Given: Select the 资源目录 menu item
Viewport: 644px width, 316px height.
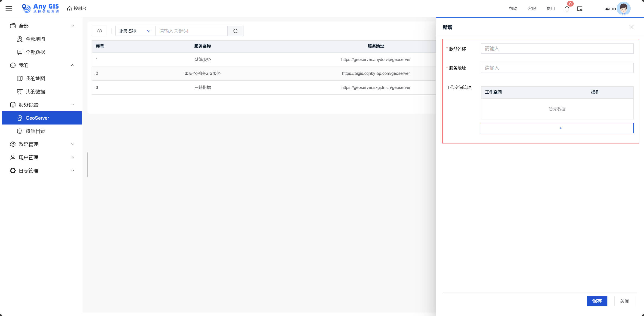Looking at the screenshot, I should click(x=35, y=131).
